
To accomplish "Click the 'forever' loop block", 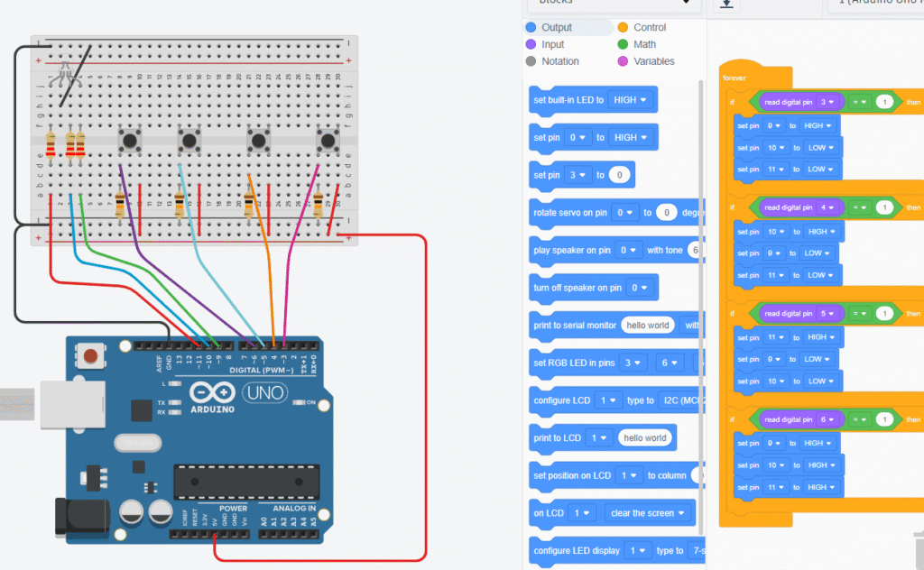I will [x=735, y=78].
